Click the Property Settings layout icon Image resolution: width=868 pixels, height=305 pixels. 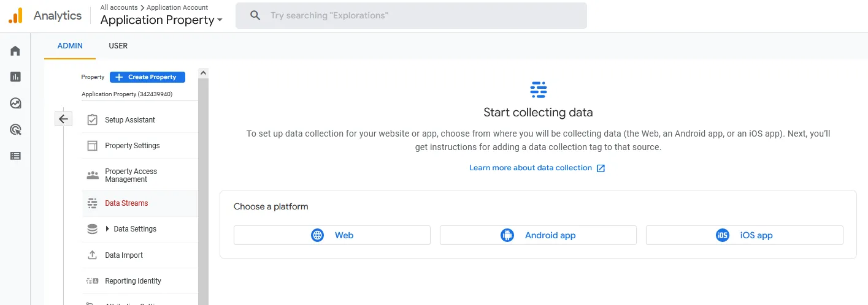pyautogui.click(x=93, y=146)
